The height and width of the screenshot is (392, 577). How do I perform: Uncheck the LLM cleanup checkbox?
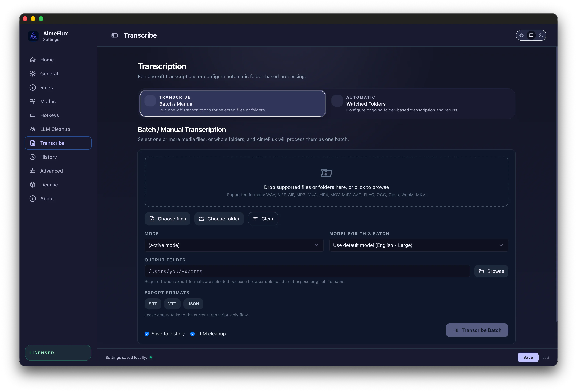pyautogui.click(x=192, y=334)
